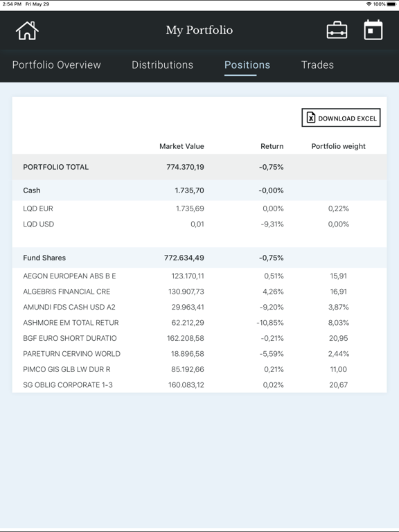Select BGF EURO weight 20,95
This screenshot has height=532, width=399.
pyautogui.click(x=338, y=338)
